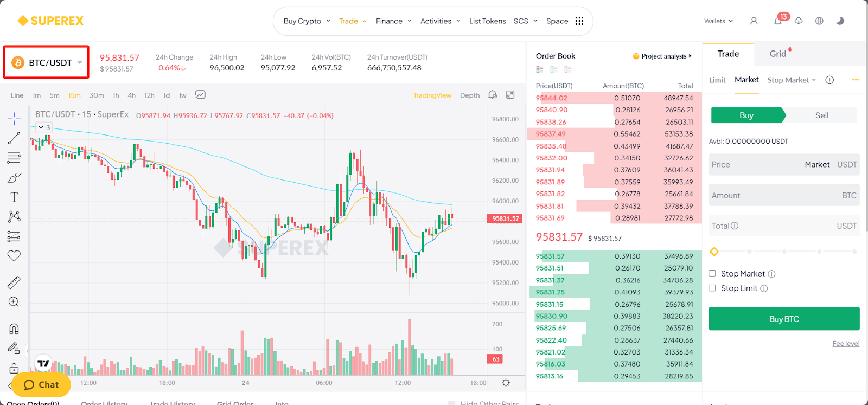This screenshot has width=868, height=405.
Task: Select the text annotation tool
Action: (14, 197)
